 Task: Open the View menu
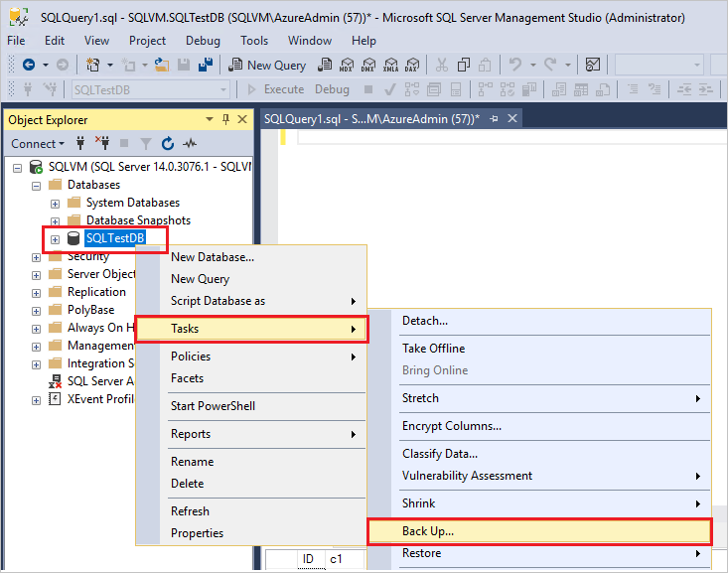tap(96, 41)
